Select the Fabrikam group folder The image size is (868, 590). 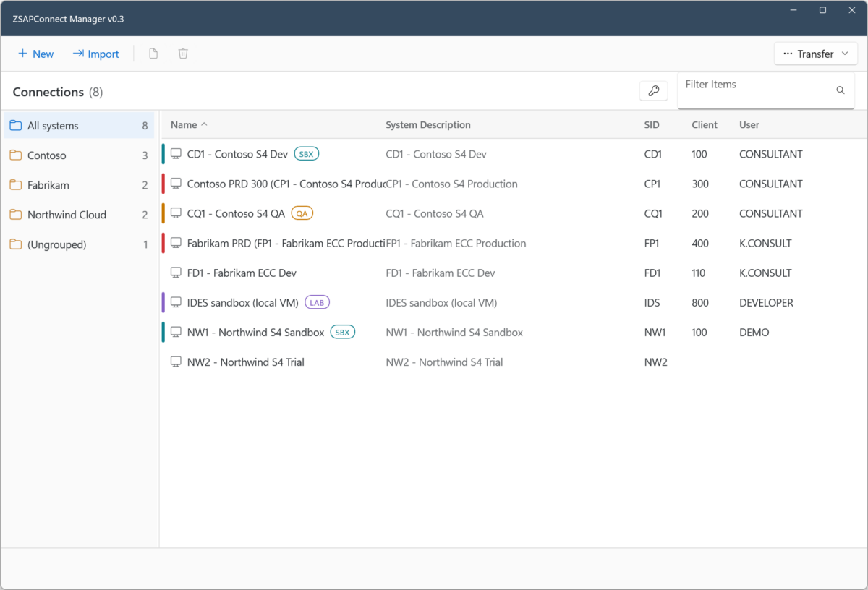point(79,185)
